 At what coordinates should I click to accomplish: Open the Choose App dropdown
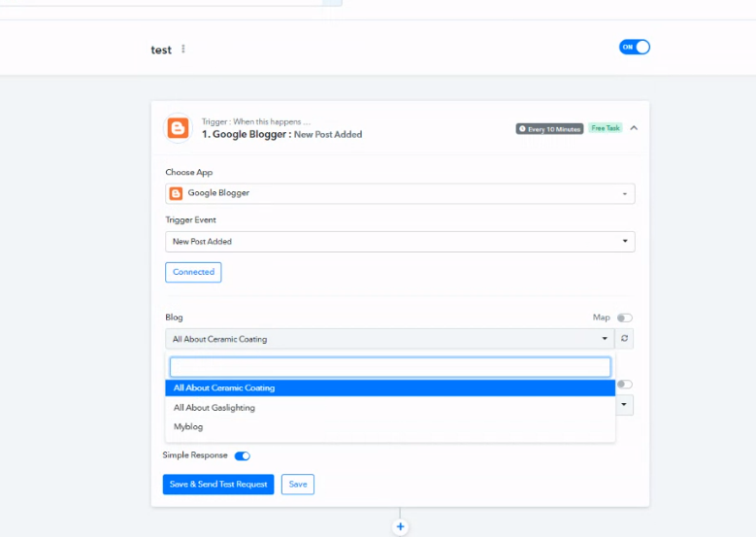coord(400,193)
